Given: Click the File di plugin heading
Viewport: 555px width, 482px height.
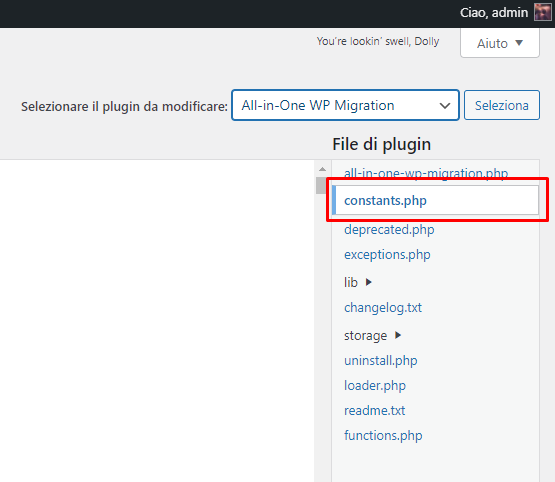Looking at the screenshot, I should (x=382, y=144).
